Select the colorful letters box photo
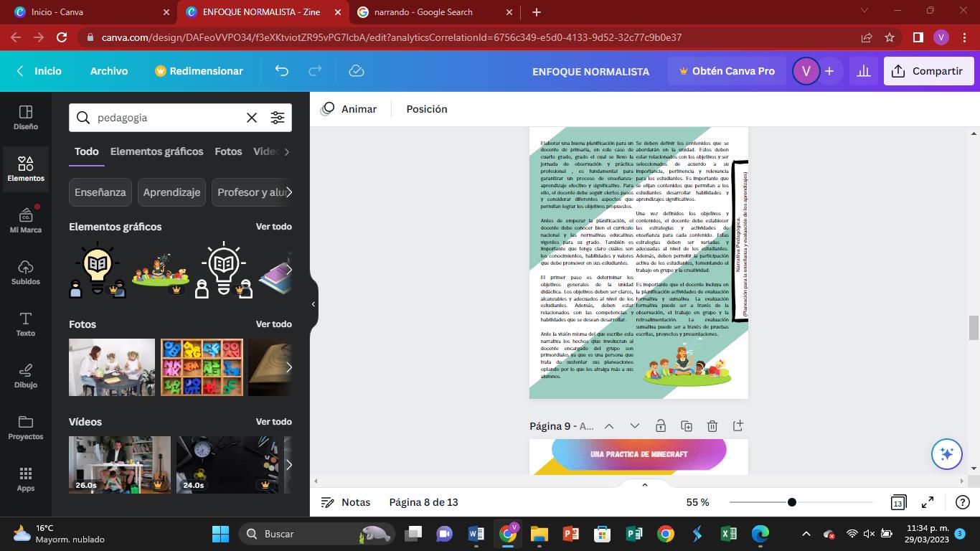Screen dimensions: 980x551 [x=202, y=367]
